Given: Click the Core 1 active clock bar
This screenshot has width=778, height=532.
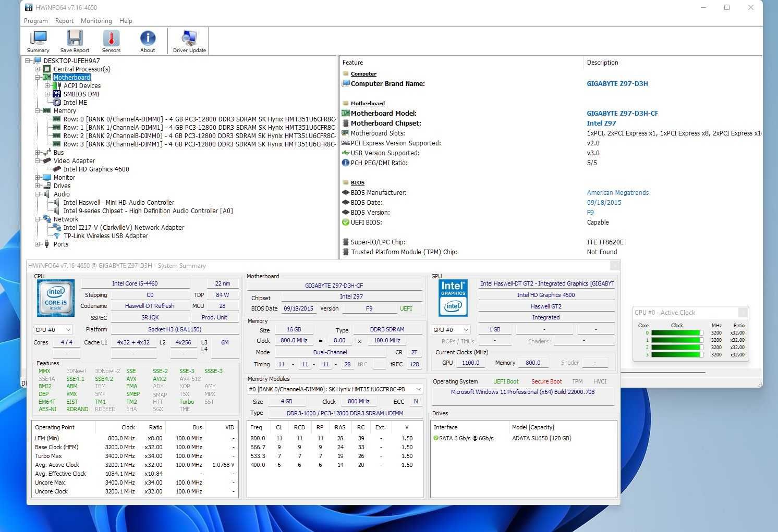Looking at the screenshot, I should [677, 340].
